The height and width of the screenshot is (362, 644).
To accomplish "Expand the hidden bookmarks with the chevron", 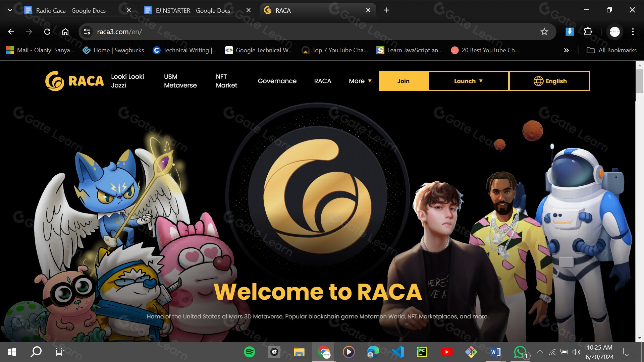I will 566,50.
